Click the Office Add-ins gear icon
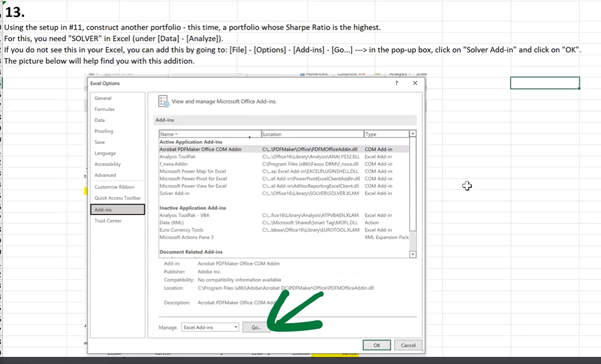Image resolution: width=601 pixels, height=364 pixels. 162,101
